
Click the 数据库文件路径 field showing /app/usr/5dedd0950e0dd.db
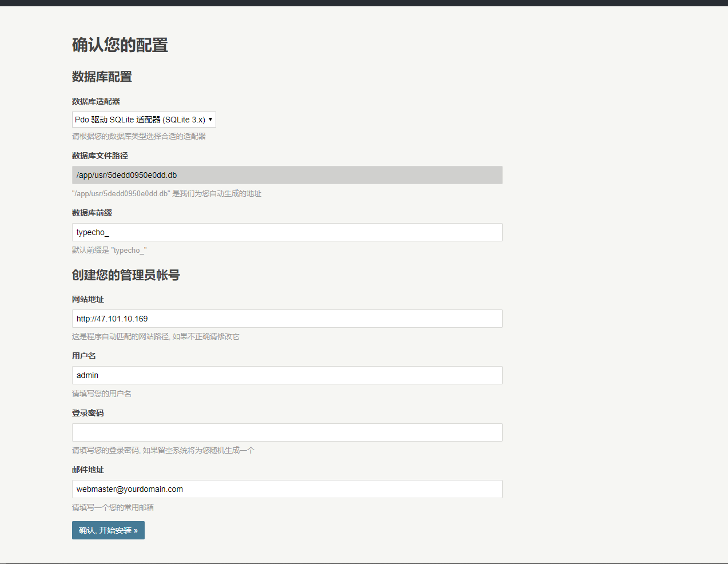(287, 175)
